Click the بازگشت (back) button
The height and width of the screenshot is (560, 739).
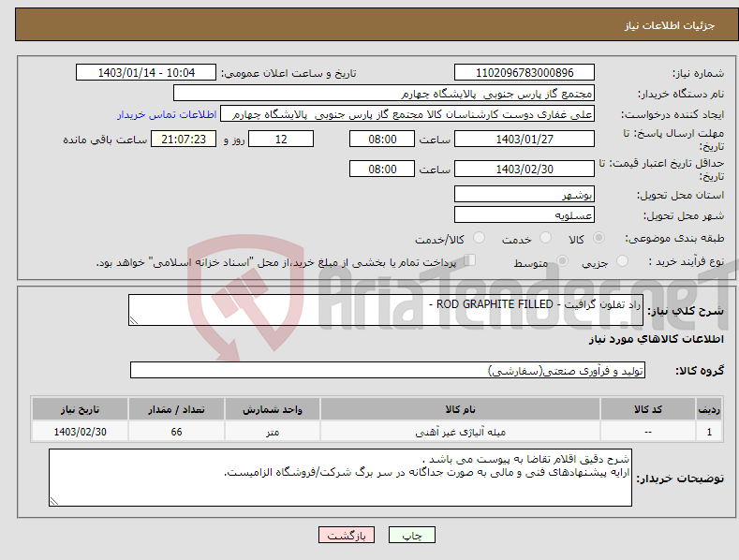coord(347,535)
